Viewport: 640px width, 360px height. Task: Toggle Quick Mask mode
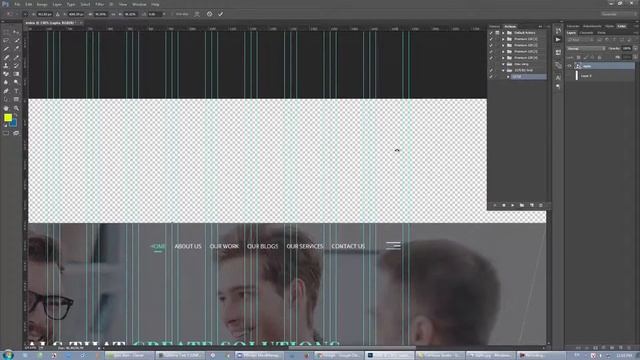[x=6, y=133]
